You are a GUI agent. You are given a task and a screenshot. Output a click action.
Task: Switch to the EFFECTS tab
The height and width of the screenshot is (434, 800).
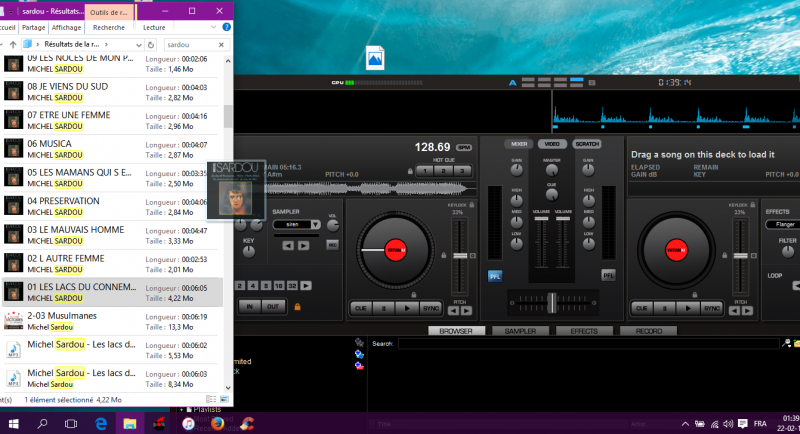point(584,331)
